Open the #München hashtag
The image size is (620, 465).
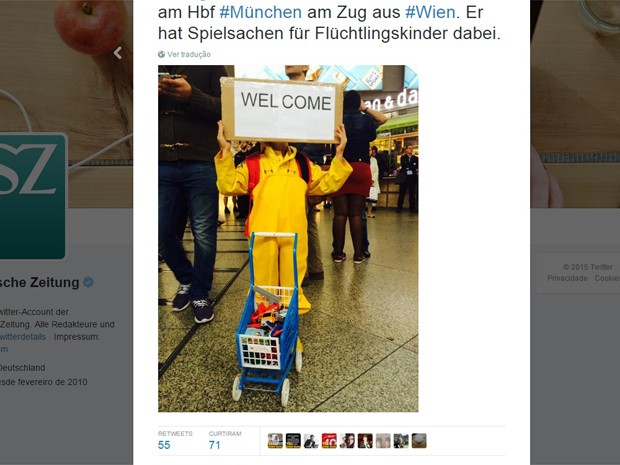(x=261, y=12)
